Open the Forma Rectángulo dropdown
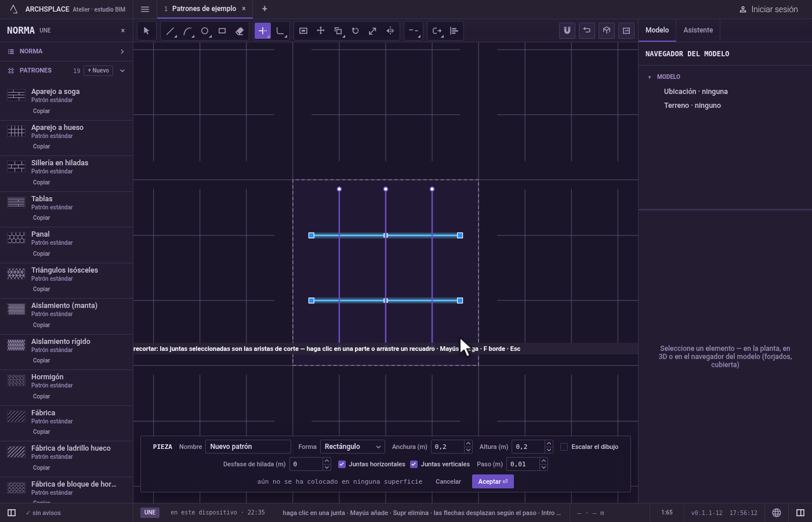This screenshot has width=812, height=522. point(352,447)
